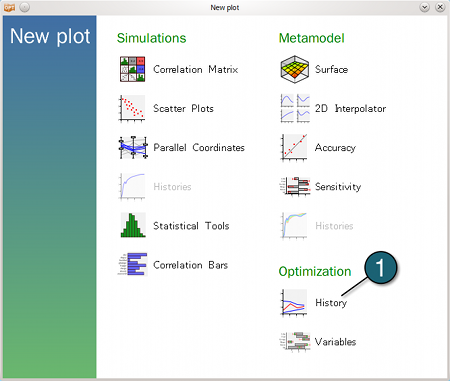Choose the Parallel Coordinates label
450x381 pixels.
[x=199, y=147]
